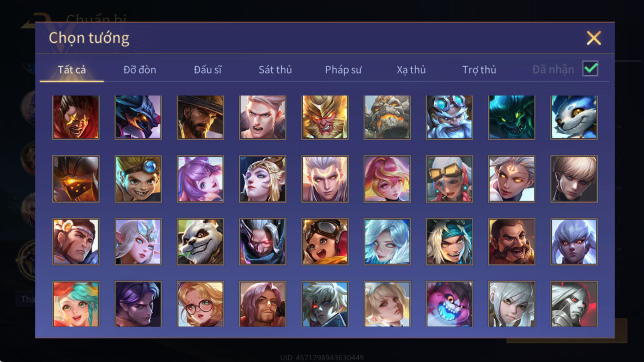Select the dark green-eyed monster hero

point(512,117)
